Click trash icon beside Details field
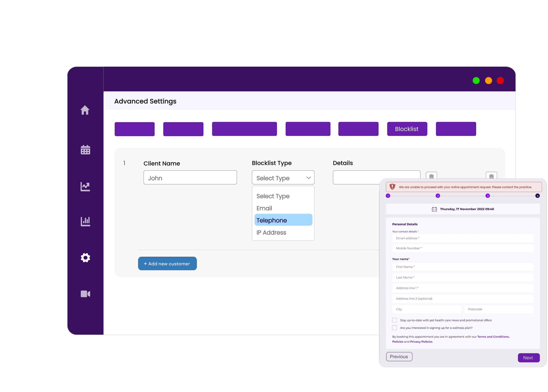The image size is (548, 392). 431,176
